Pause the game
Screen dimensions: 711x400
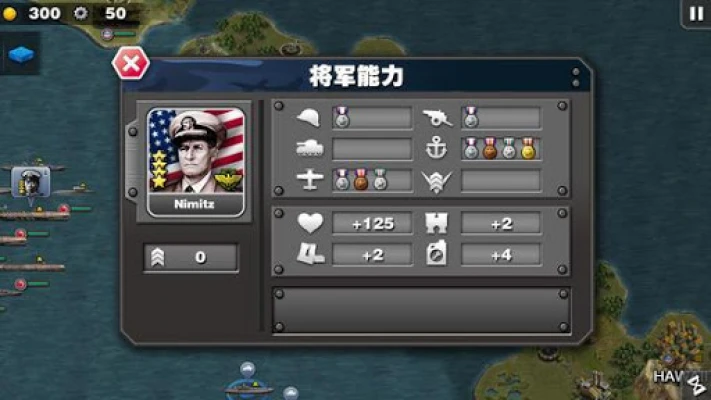tap(696, 14)
